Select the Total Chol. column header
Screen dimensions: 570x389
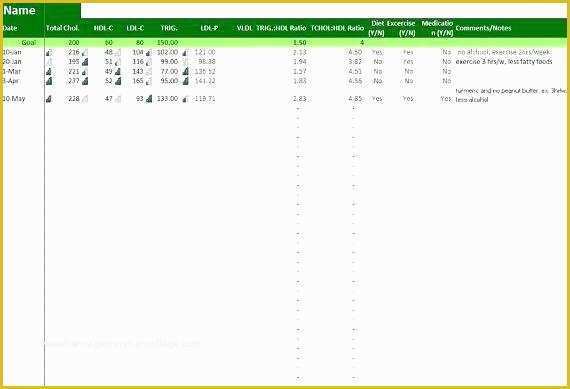pyautogui.click(x=63, y=28)
